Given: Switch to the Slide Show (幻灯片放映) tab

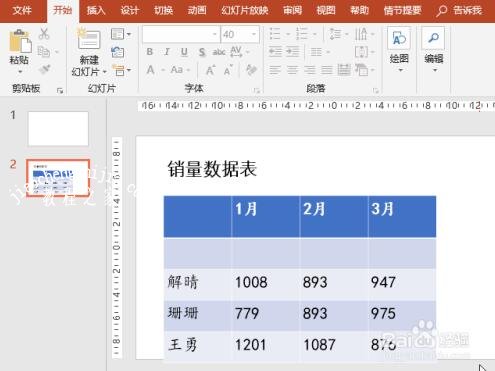Looking at the screenshot, I should click(x=245, y=11).
